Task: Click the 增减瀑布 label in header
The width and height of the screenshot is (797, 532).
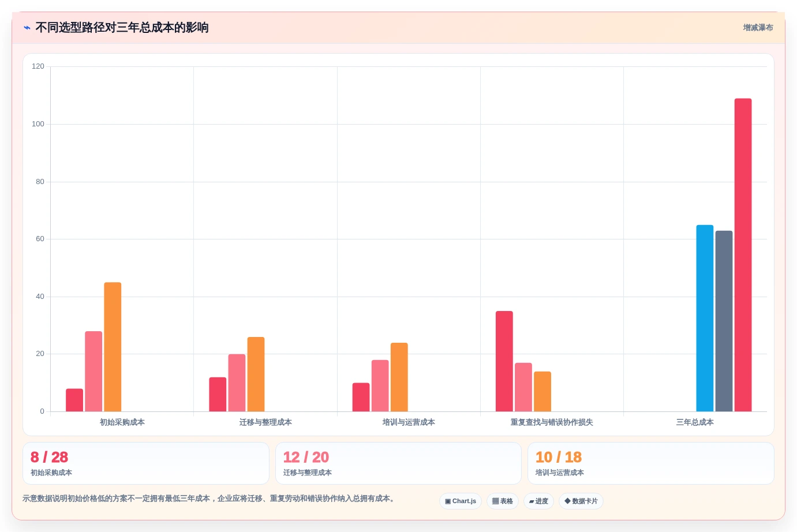Action: tap(758, 28)
